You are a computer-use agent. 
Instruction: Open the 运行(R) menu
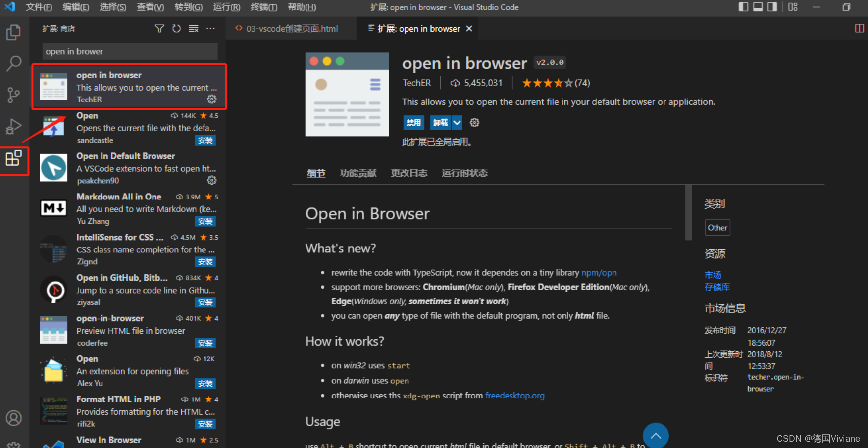(x=227, y=7)
